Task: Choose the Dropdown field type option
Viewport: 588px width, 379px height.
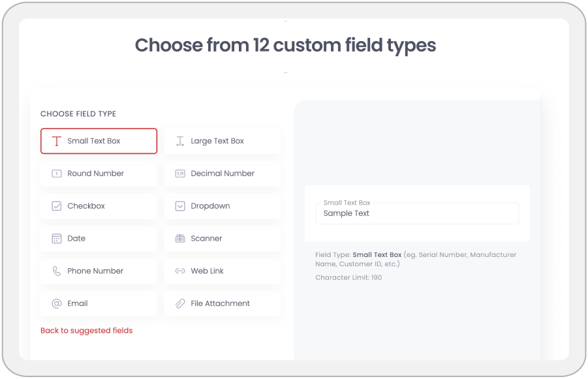Action: coord(222,206)
